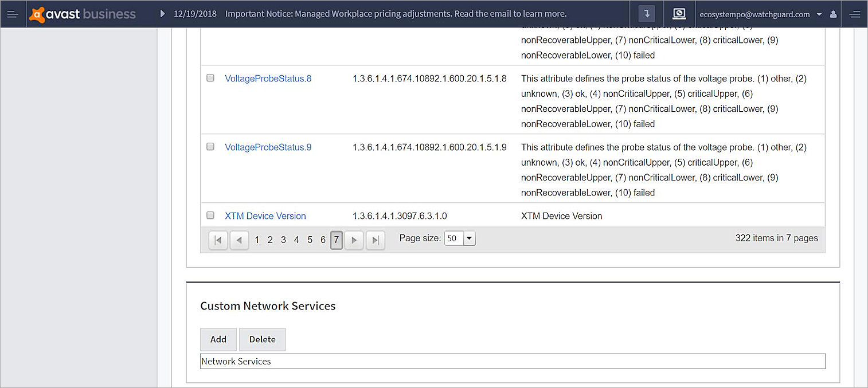
Task: Go to page 3 of the list
Action: [x=283, y=240]
